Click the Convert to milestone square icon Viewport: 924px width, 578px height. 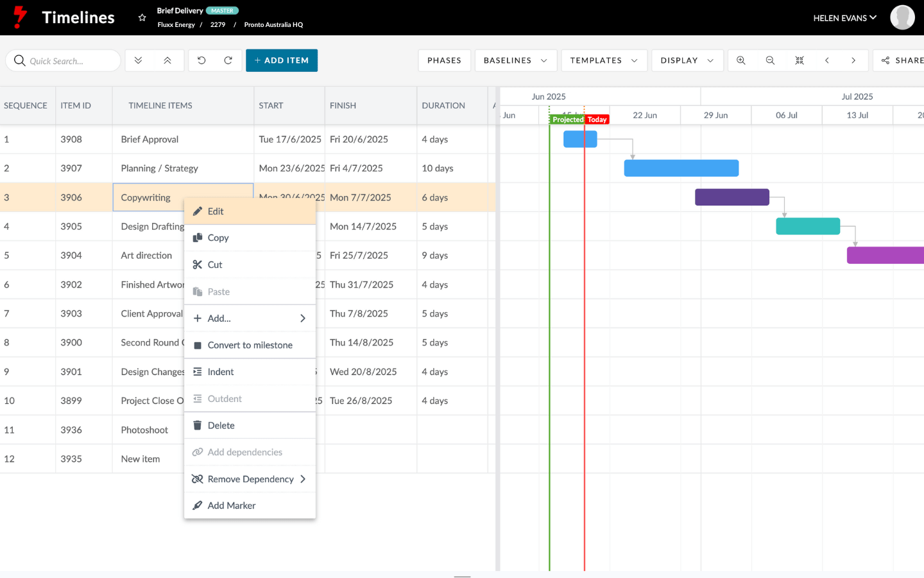pos(198,345)
